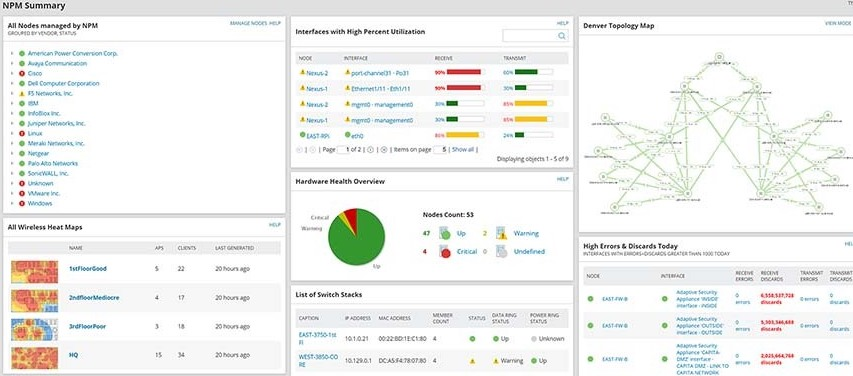Click the Up nodes server icon in Hardware Health
Image resolution: width=853 pixels, height=376 pixels.
(x=445, y=233)
